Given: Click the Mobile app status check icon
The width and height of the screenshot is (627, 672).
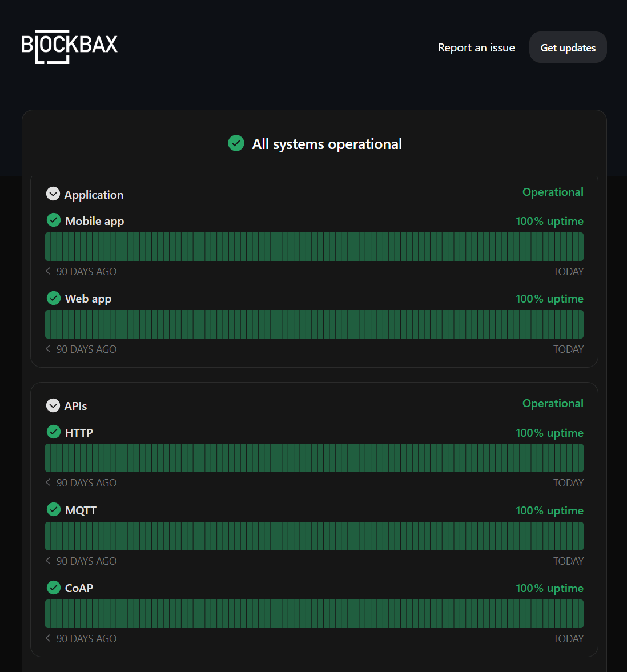Looking at the screenshot, I should (53, 220).
